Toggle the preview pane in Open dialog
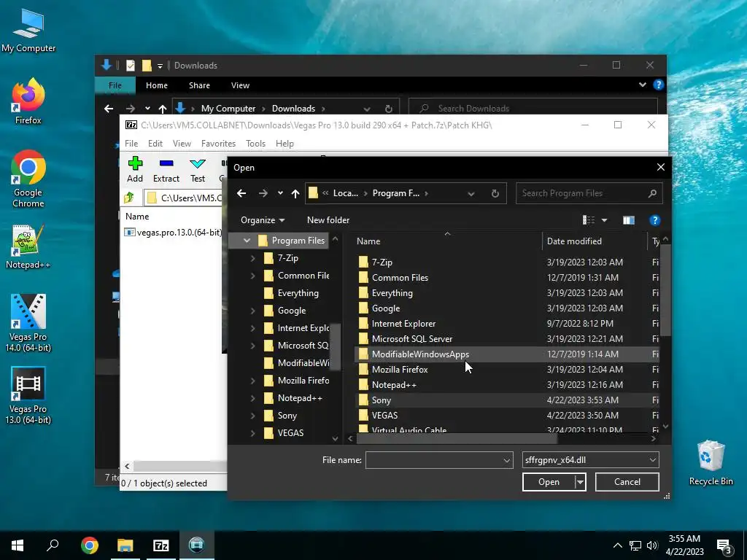The image size is (747, 560). click(x=629, y=220)
